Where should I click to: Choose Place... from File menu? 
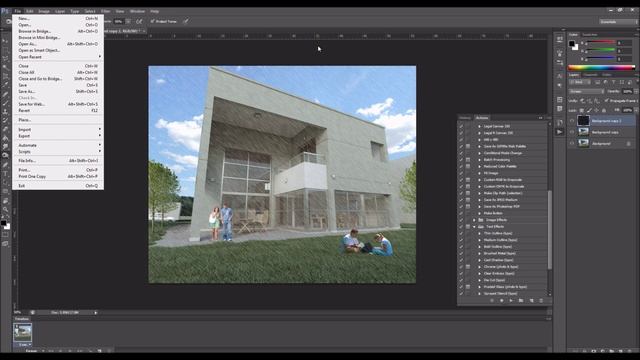click(58, 120)
